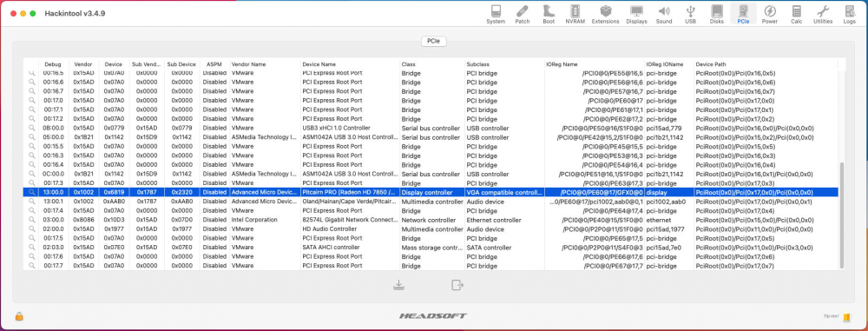The width and height of the screenshot is (868, 331).
Task: Show the Logs section
Action: (849, 15)
